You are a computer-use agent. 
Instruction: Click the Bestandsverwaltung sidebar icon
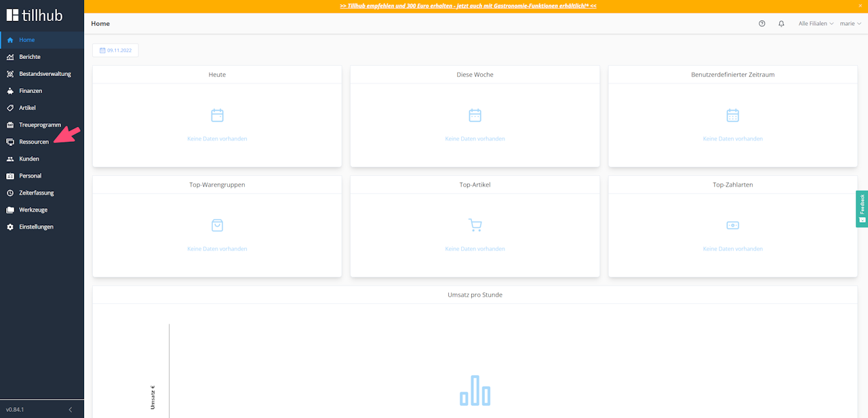click(10, 74)
